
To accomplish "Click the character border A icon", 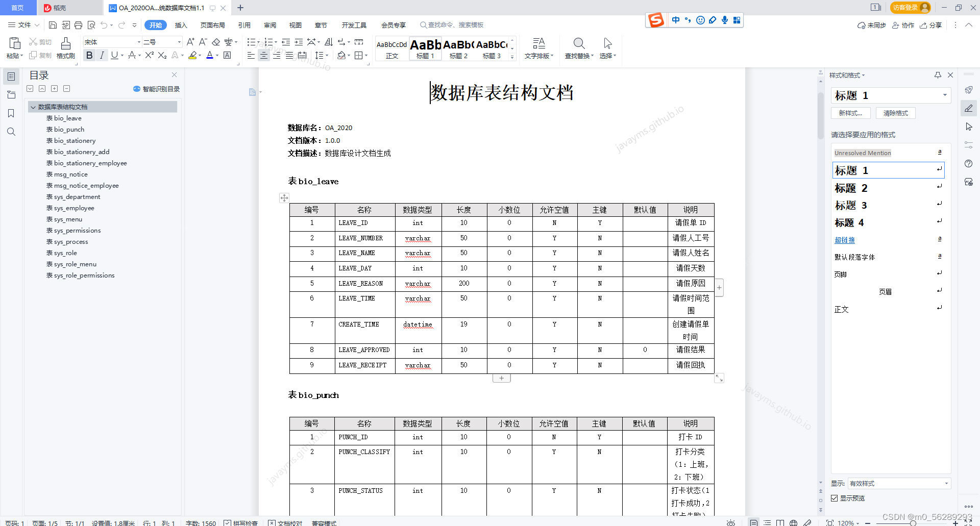I will click(x=227, y=55).
